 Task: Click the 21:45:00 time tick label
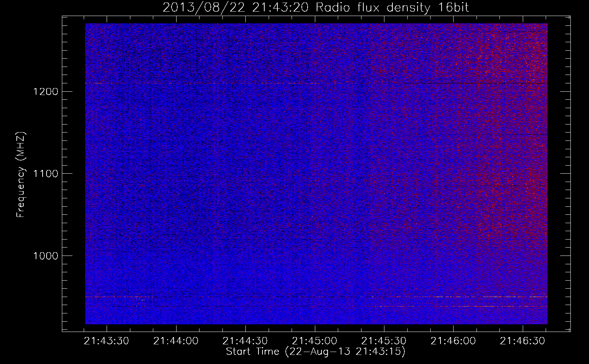tap(315, 341)
